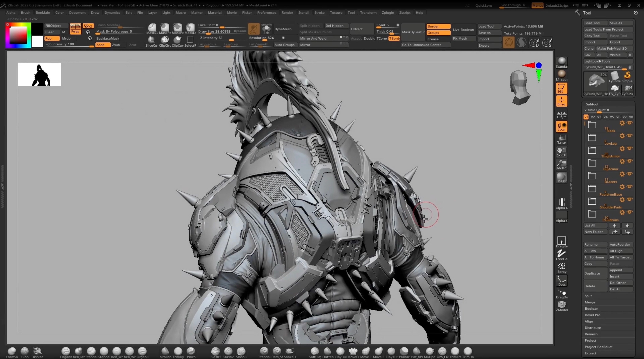Viewport: 644px width, 359px height.
Task: Select the Planar brush at bottom
Action: pos(404,352)
